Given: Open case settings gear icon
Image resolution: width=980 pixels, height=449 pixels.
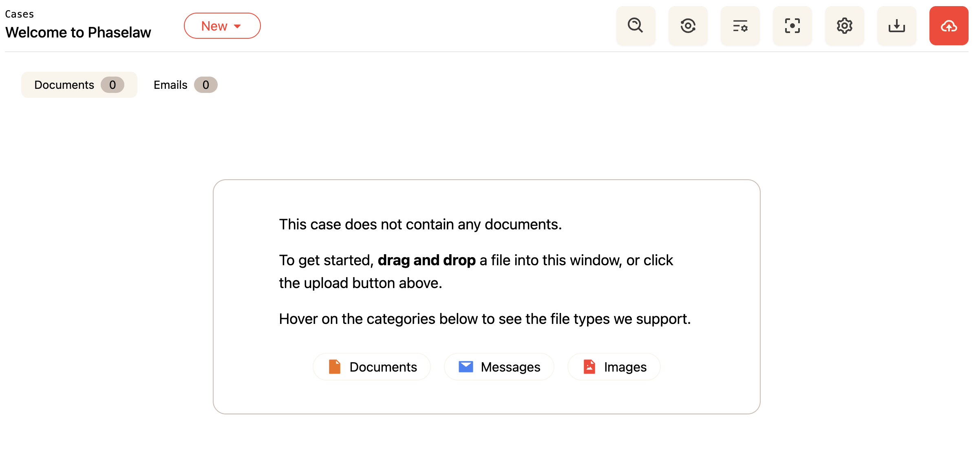Looking at the screenshot, I should pos(844,26).
